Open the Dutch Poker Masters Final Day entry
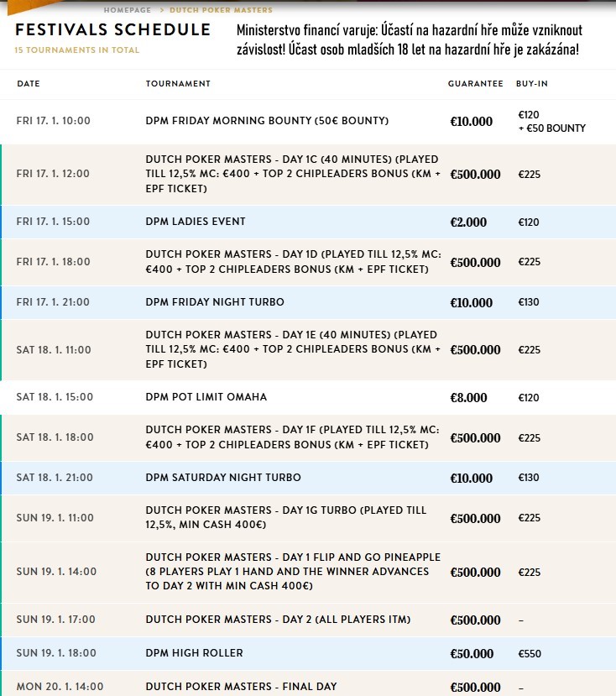This screenshot has width=616, height=696. (242, 686)
